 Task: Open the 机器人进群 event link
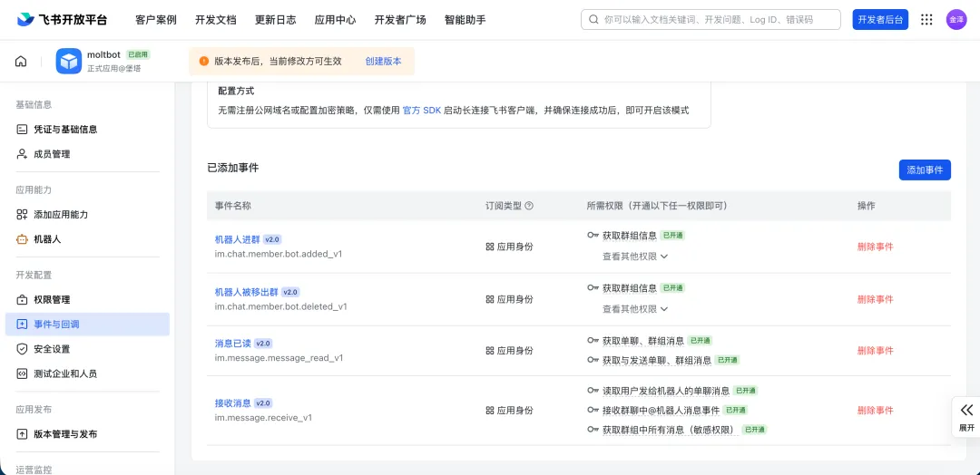click(x=237, y=239)
